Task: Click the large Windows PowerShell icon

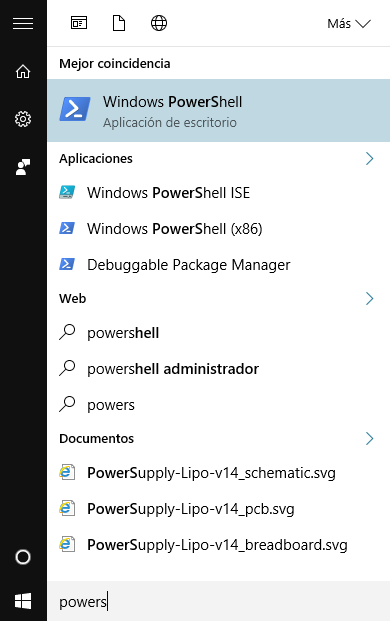Action: 75,109
